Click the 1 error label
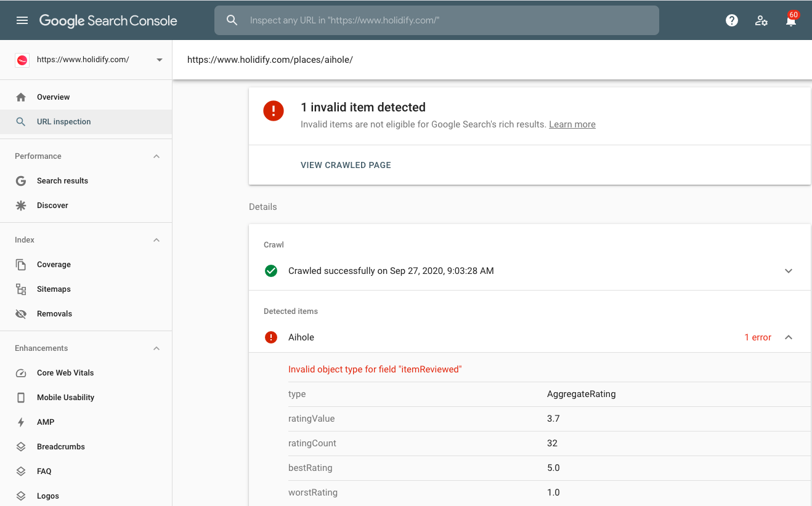Screen dimensions: 812x506 point(758,337)
